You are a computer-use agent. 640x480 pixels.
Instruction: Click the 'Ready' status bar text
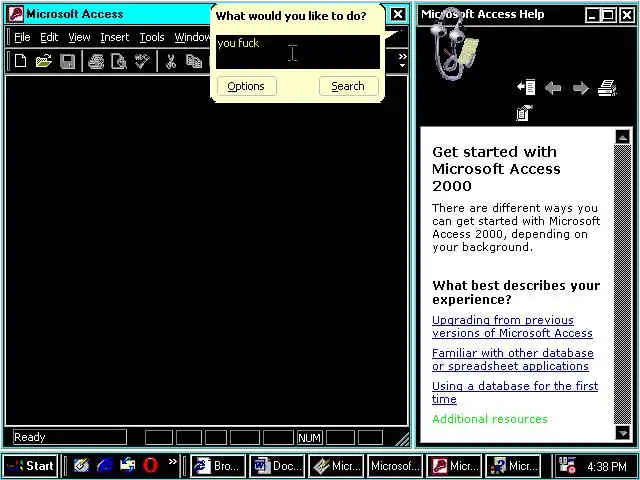(x=29, y=437)
